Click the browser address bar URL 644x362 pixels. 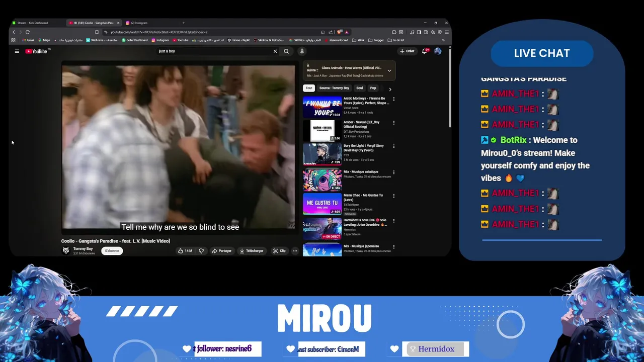coord(158,32)
